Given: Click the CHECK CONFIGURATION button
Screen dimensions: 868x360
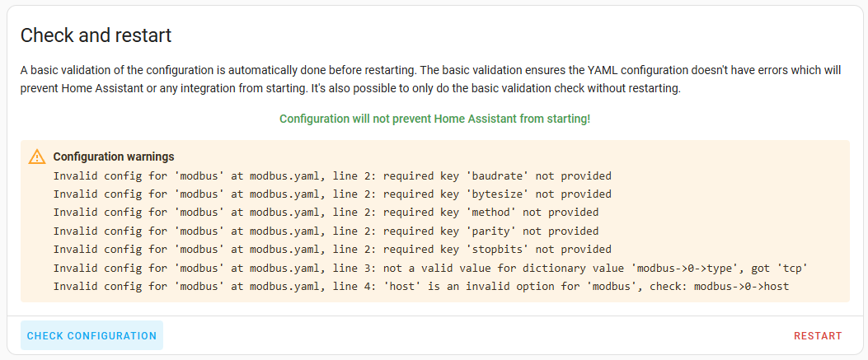Looking at the screenshot, I should (x=91, y=335).
